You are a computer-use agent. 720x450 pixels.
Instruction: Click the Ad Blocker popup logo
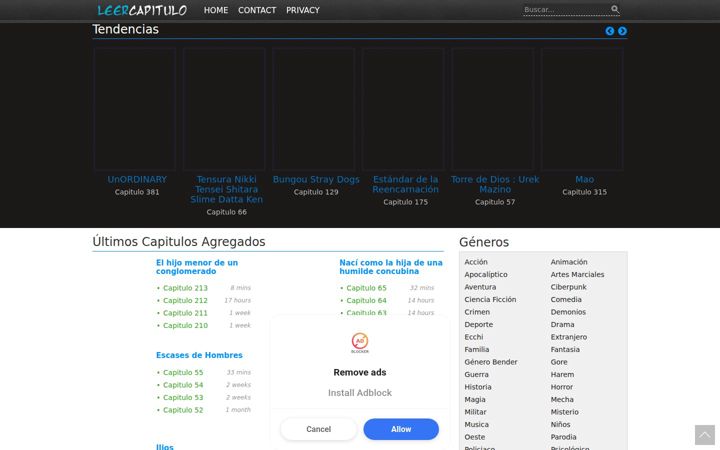[360, 343]
